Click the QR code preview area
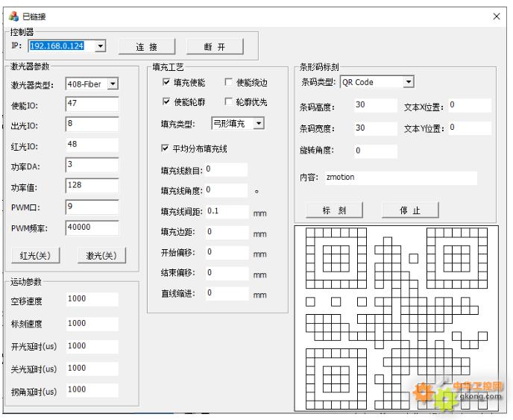The height and width of the screenshot is (420, 513). point(396,319)
